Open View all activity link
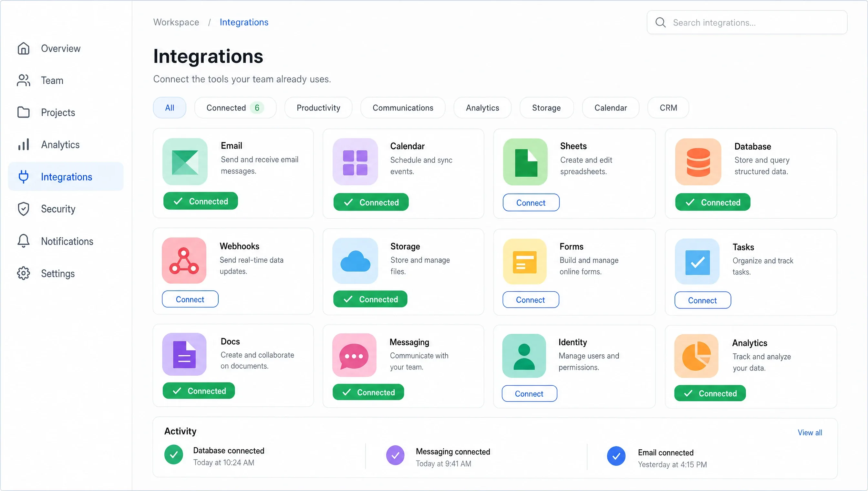 (x=810, y=432)
